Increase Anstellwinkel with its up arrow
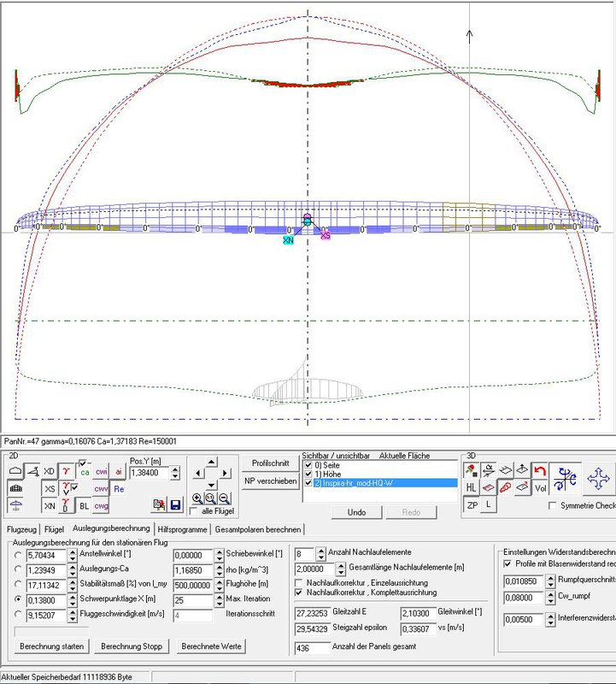Image resolution: width=616 pixels, height=684 pixels. click(73, 552)
